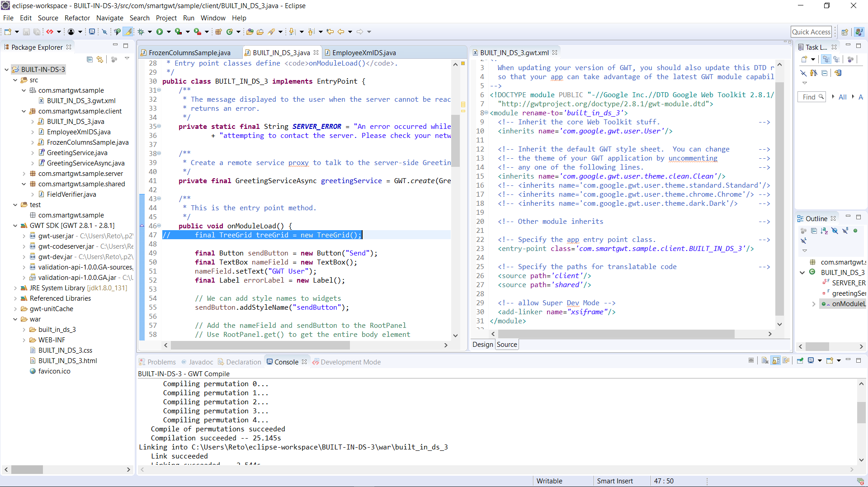
Task: Collapse the src folder in Package Explorer
Action: [x=15, y=80]
